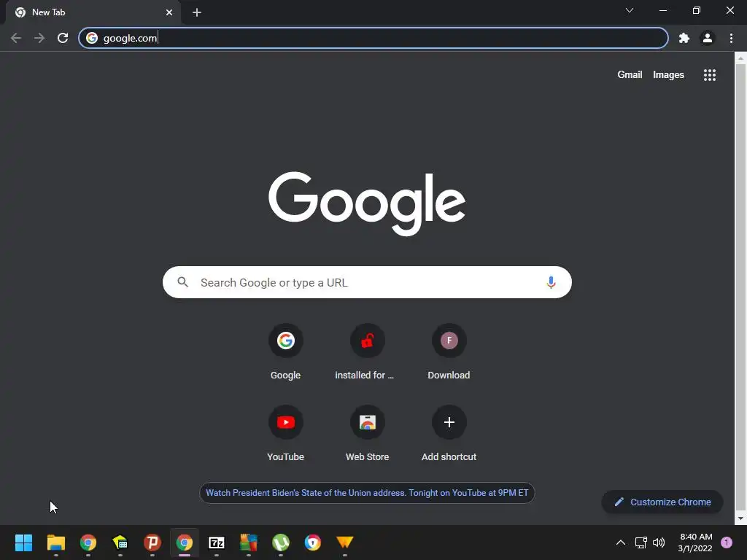Click the vertical scrollbar up arrow

tap(740, 58)
